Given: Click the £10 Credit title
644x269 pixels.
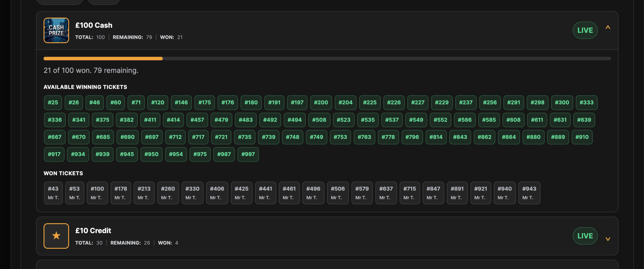Looking at the screenshot, I should coord(93,231).
